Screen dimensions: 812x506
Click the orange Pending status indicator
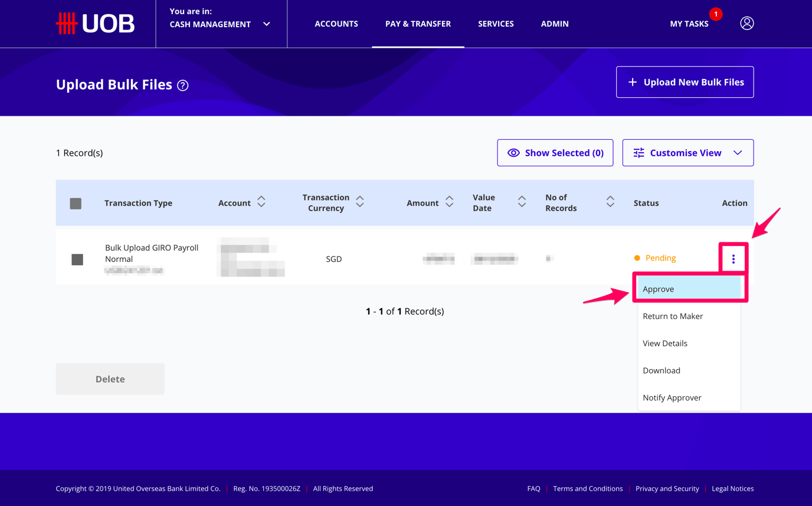636,258
